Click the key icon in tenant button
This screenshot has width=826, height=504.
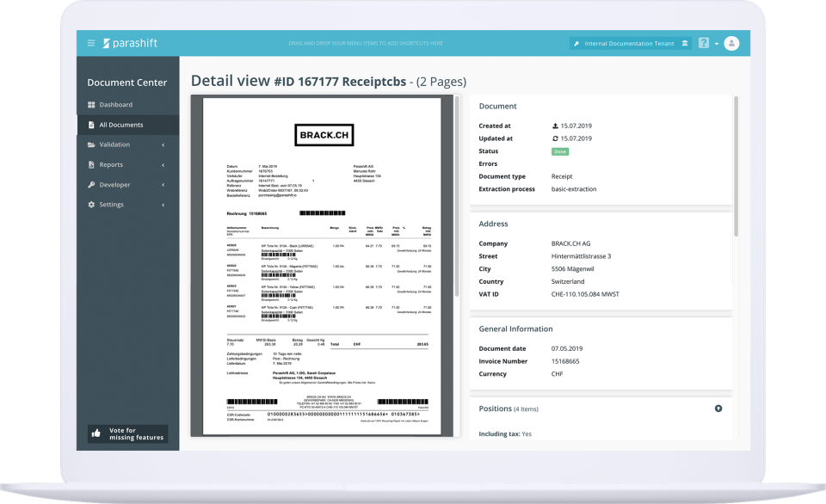click(576, 44)
